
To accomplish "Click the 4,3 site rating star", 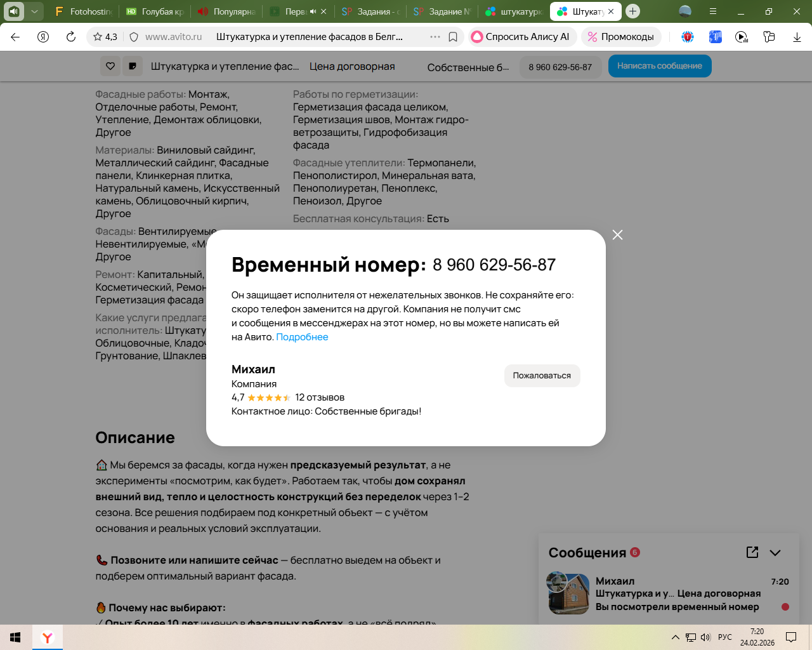I will pos(105,37).
